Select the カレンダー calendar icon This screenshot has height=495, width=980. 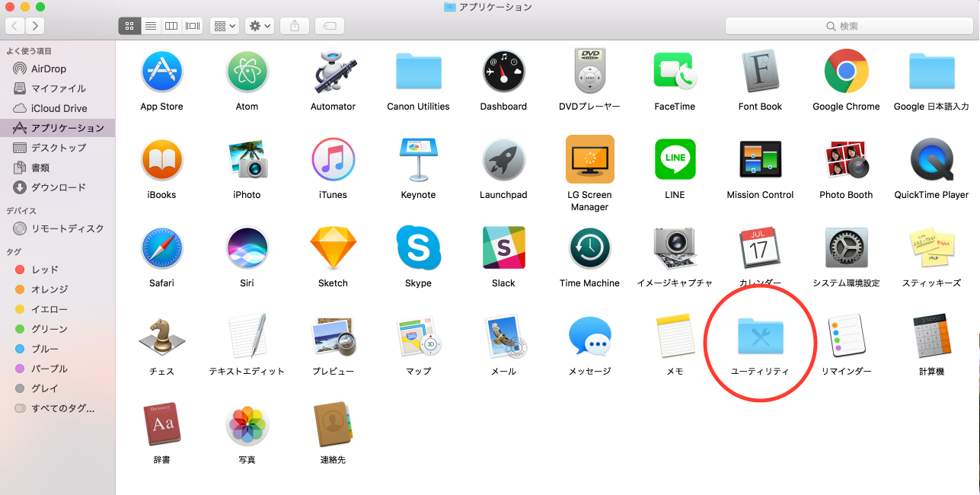point(760,249)
